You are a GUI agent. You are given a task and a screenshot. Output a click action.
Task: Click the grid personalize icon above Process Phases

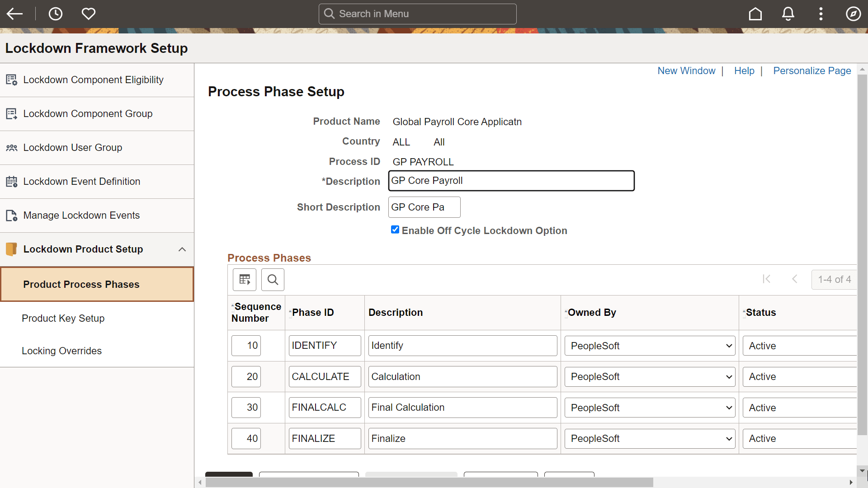pyautogui.click(x=244, y=279)
